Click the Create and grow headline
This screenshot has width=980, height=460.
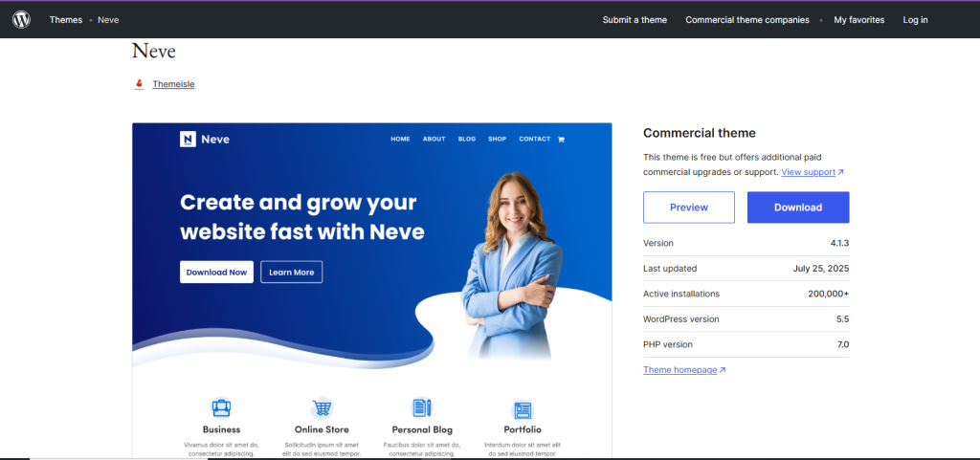click(x=302, y=217)
